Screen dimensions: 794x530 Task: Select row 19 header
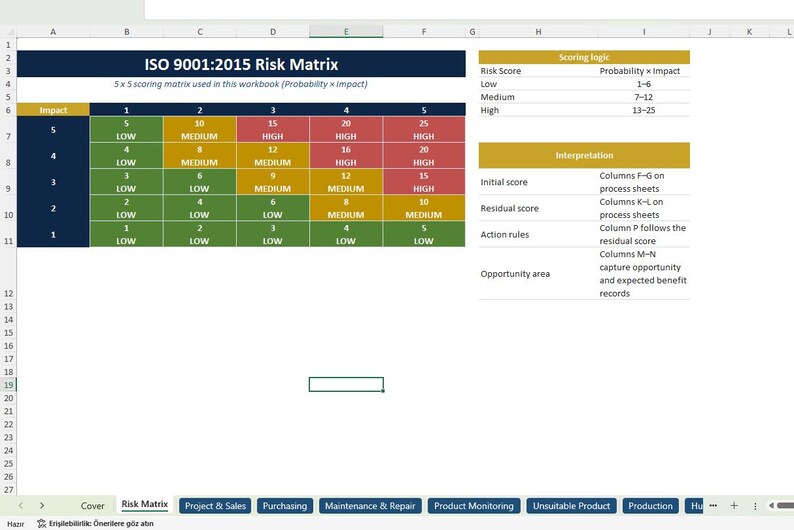coord(8,385)
